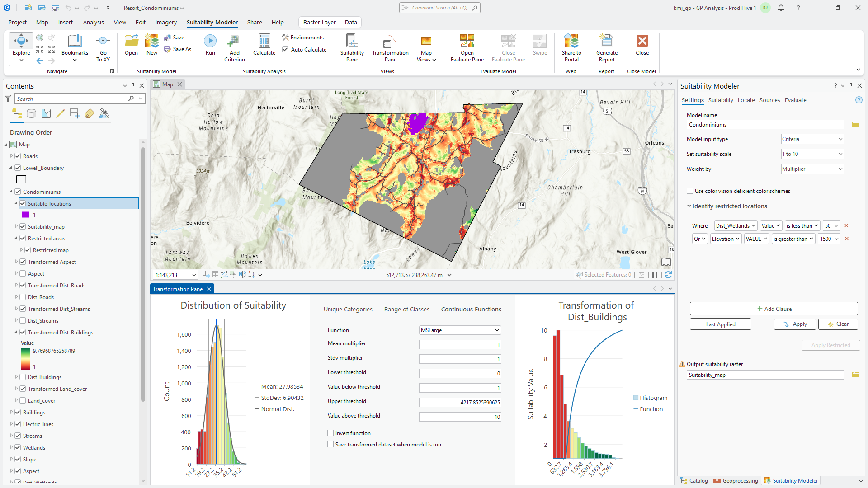868x488 pixels.
Task: Expand the Suitability_map layer
Action: 16,226
